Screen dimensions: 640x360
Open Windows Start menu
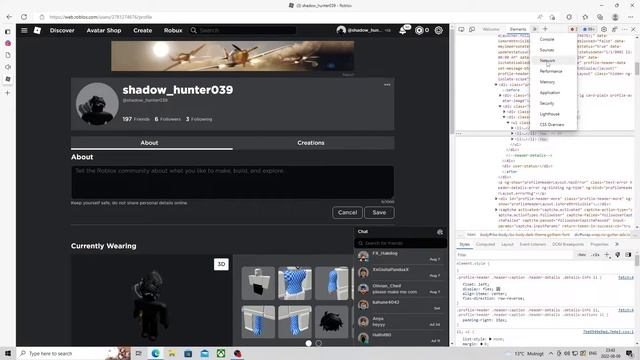pos(8,353)
